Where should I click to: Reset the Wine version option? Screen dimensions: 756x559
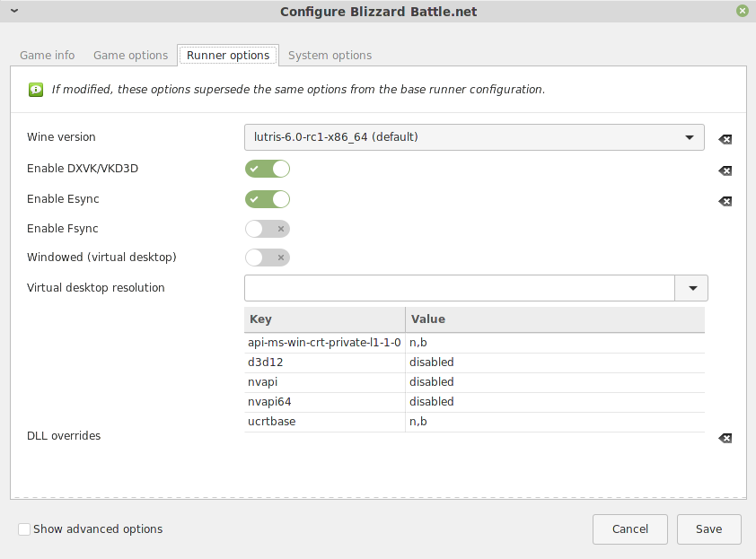(725, 139)
